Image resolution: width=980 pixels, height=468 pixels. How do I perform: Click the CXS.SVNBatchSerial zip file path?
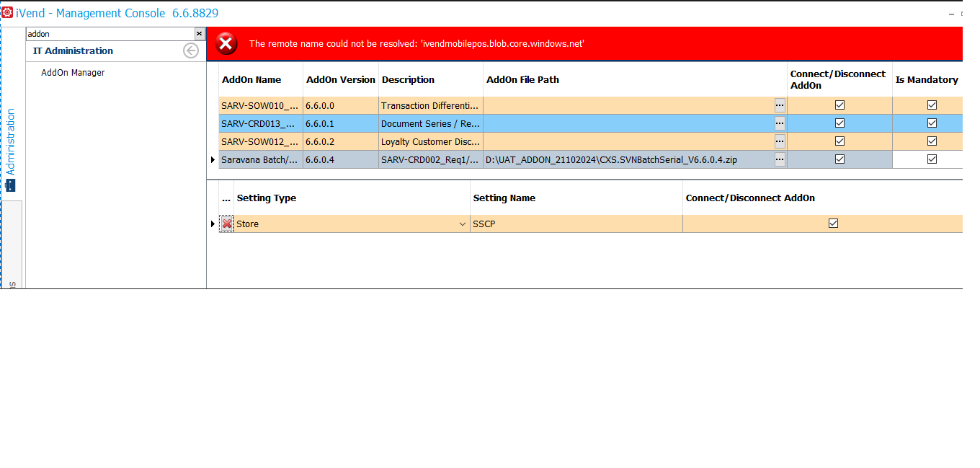pyautogui.click(x=611, y=159)
